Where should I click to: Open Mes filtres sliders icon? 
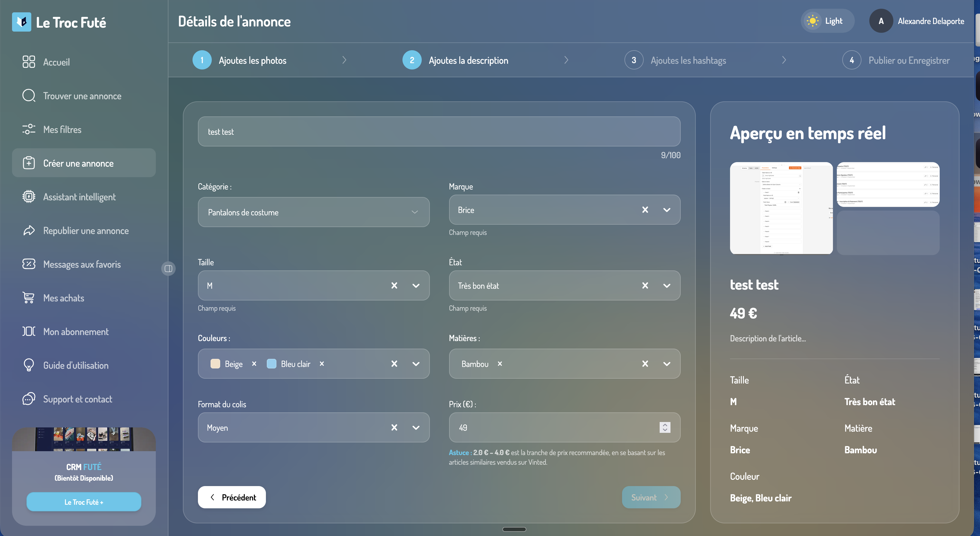[29, 129]
